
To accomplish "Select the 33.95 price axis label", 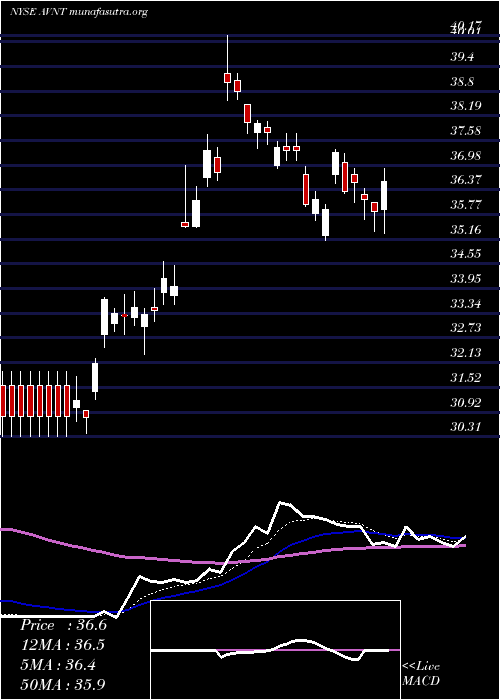I will pos(466,279).
